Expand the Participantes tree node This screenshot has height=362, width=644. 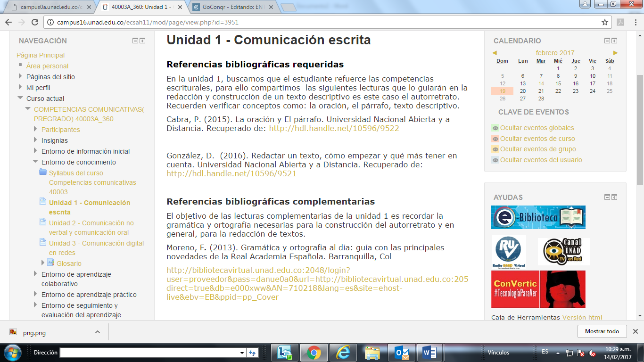pos(35,130)
